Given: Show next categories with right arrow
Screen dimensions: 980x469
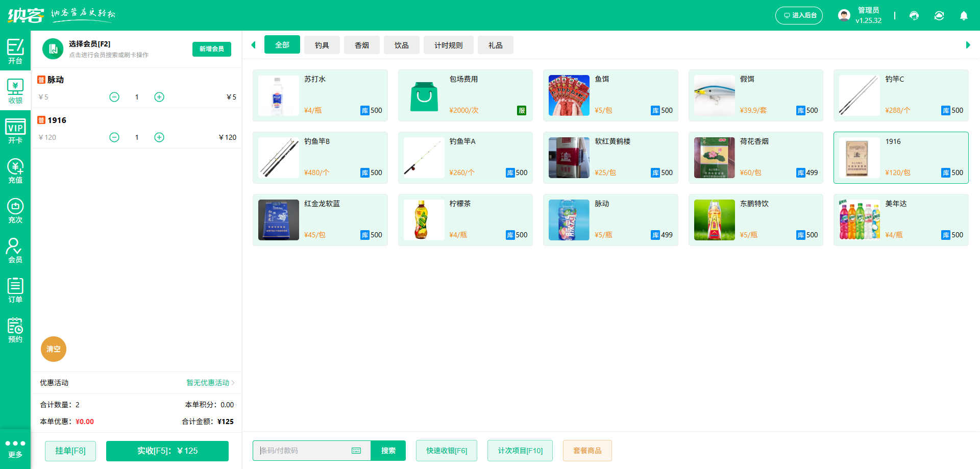Looking at the screenshot, I should tap(968, 45).
